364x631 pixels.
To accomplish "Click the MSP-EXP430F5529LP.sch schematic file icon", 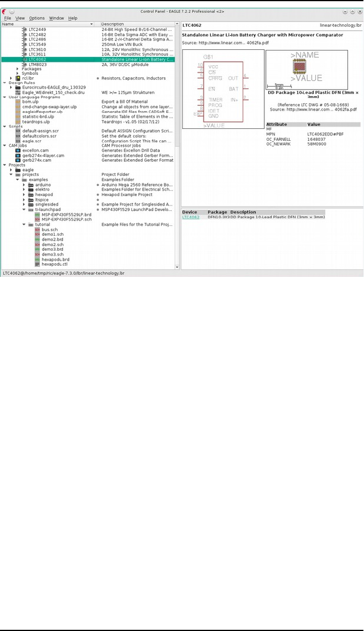I will (x=37, y=220).
